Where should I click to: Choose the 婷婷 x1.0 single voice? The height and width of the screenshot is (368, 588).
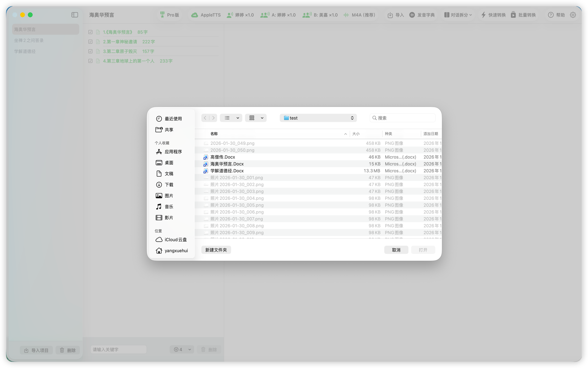[240, 15]
